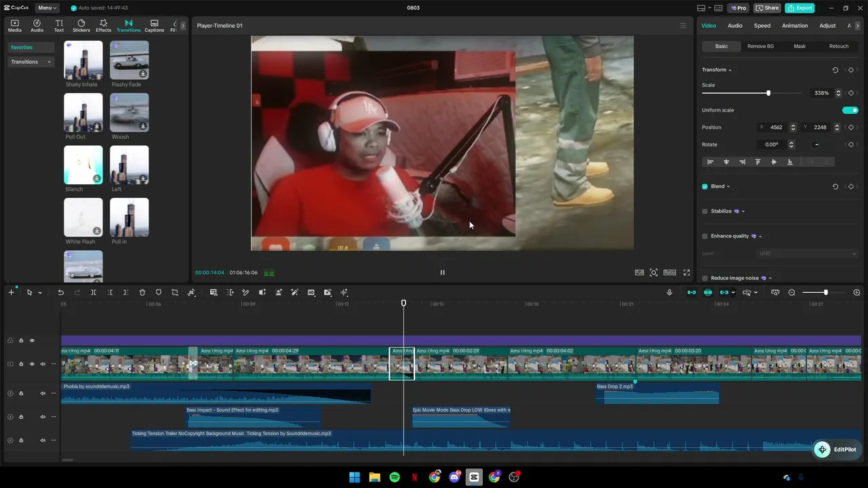Zoom out the timeline
868x488 pixels.
click(x=791, y=292)
